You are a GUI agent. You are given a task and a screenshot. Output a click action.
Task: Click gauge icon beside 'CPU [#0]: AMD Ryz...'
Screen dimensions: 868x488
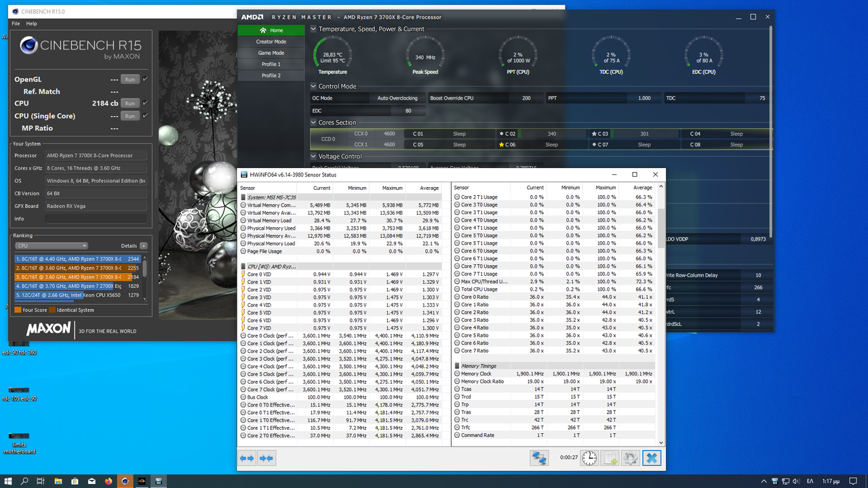243,266
